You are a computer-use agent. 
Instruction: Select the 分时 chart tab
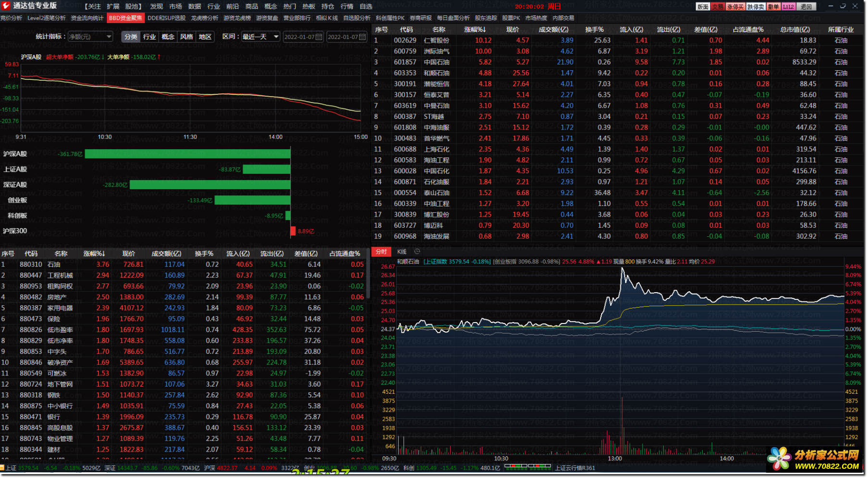(381, 252)
